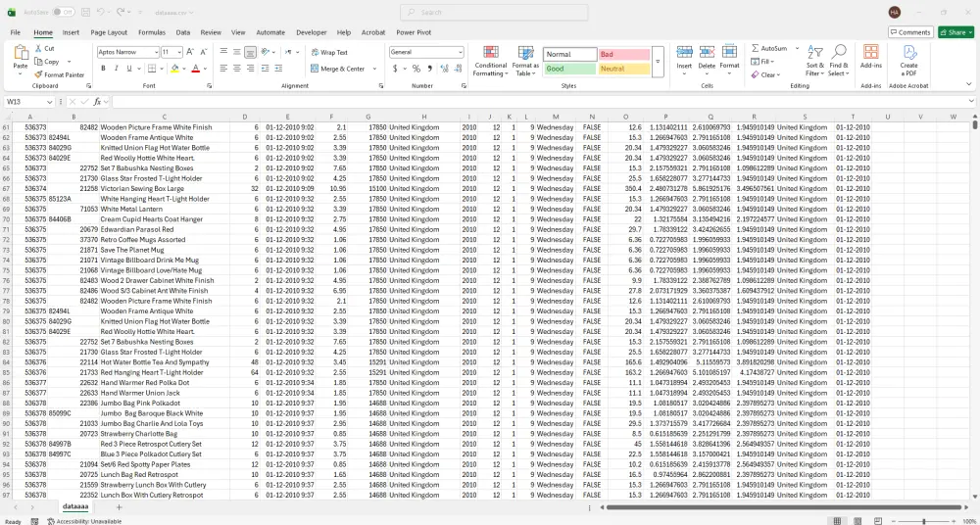Align text to the left
980x525 pixels.
tap(223, 69)
